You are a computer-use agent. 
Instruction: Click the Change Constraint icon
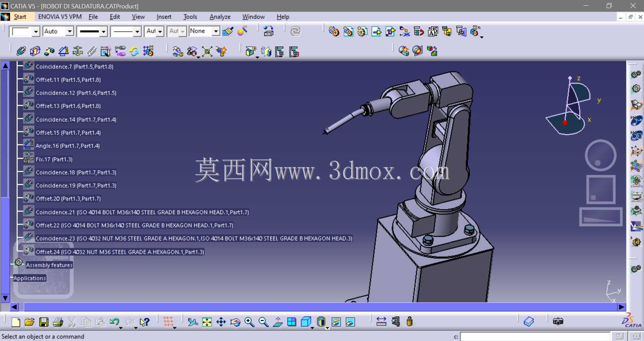(120, 51)
